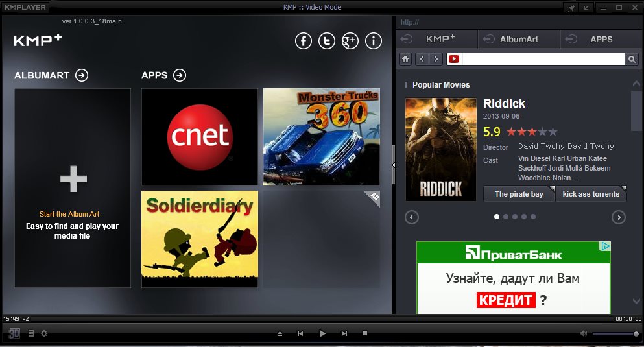
Task: Click the AD corner tag tile
Action: 372,198
